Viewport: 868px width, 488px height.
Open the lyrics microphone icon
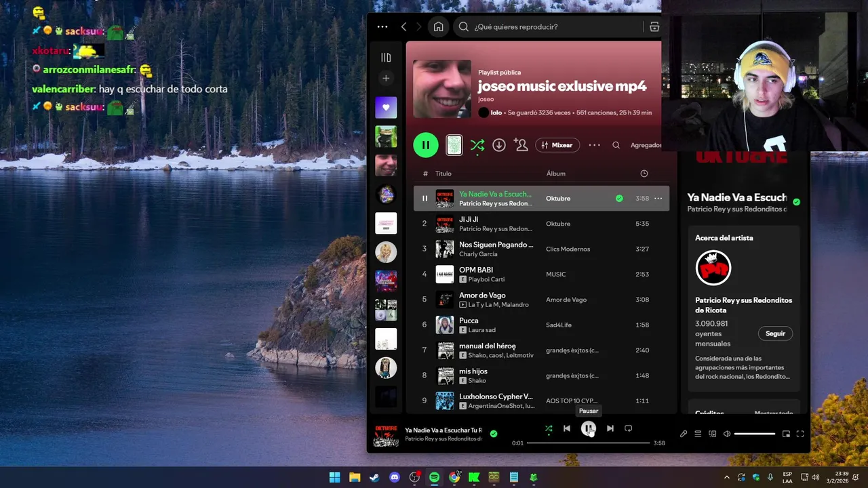(684, 434)
